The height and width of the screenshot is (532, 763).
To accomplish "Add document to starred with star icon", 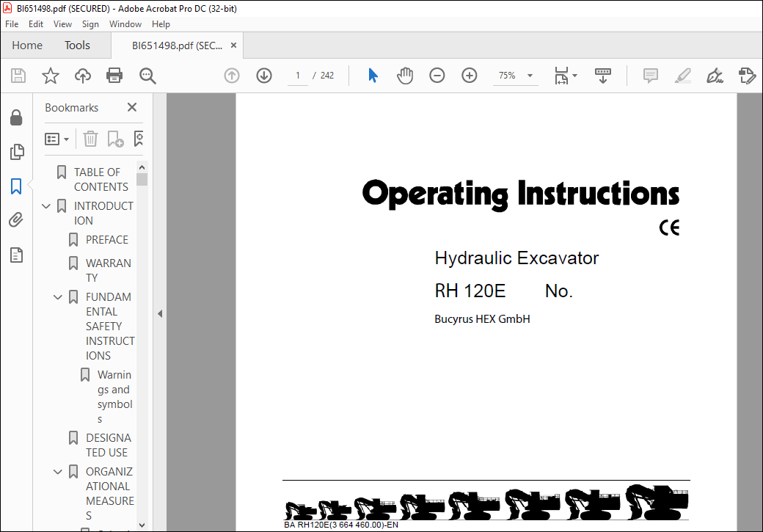I will coord(51,76).
